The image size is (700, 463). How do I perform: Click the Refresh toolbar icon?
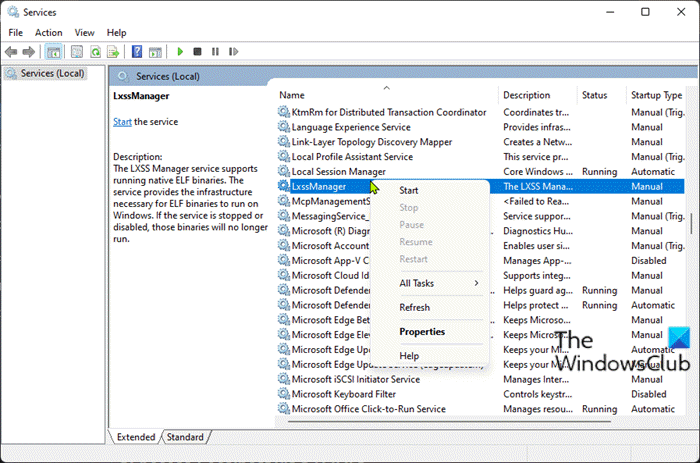click(x=94, y=51)
